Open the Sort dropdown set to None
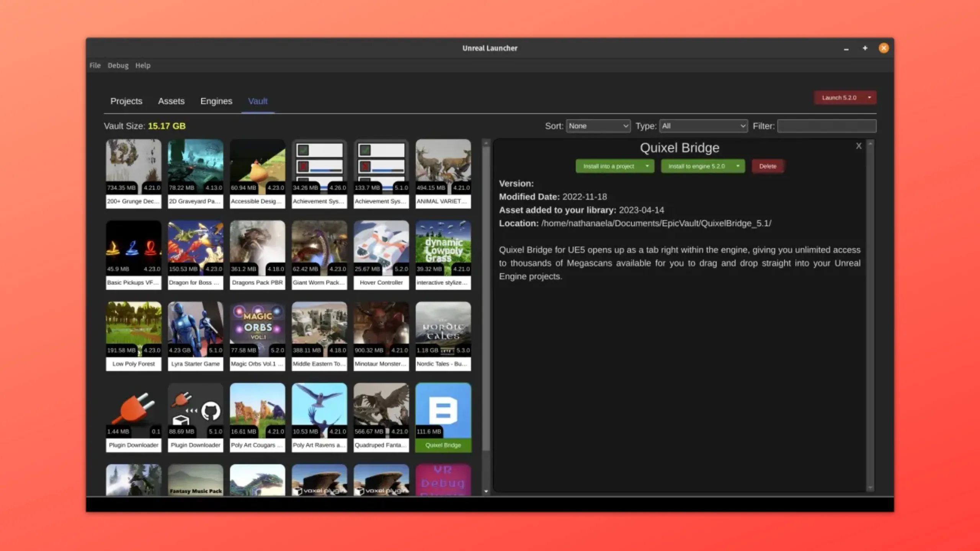This screenshot has height=551, width=980. coord(598,126)
